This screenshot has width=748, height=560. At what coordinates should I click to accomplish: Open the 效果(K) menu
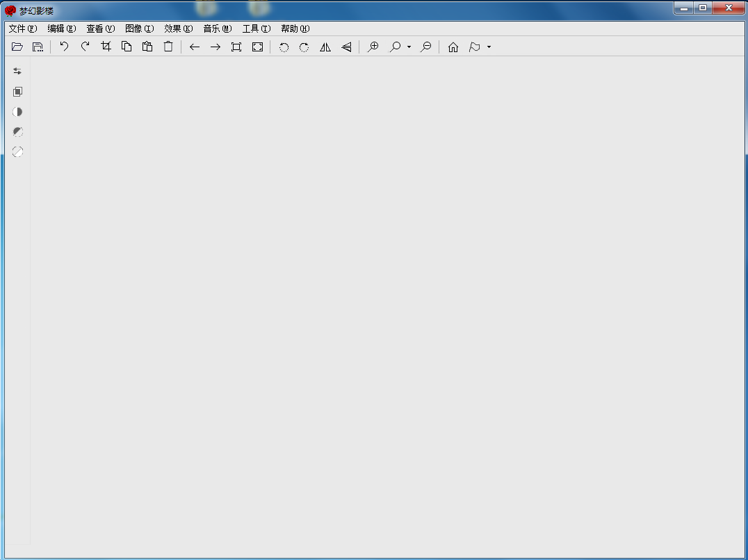(x=178, y=28)
